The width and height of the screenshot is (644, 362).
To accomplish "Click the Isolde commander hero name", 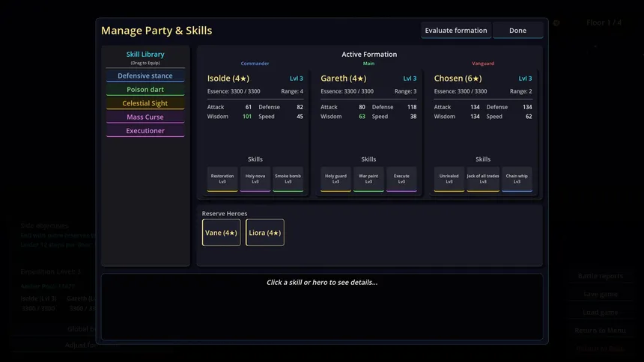I will (228, 79).
